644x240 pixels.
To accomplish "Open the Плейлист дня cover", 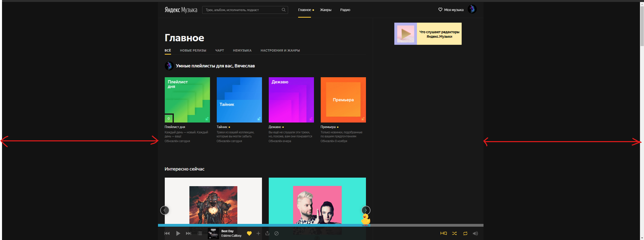I will tap(187, 100).
